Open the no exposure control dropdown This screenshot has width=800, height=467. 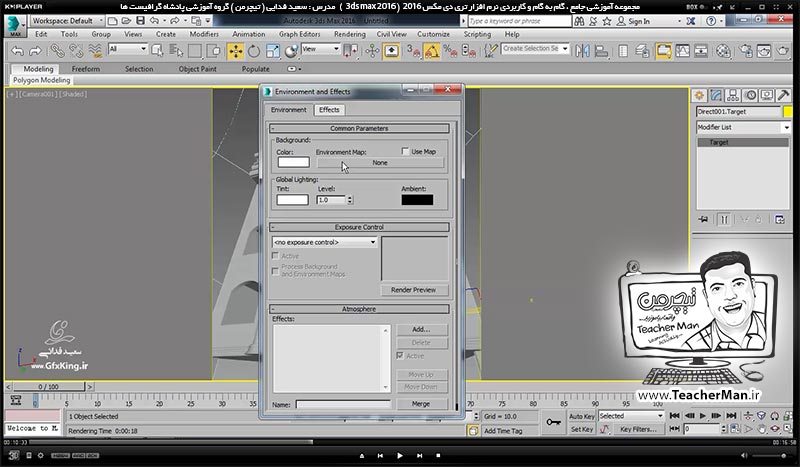tap(325, 242)
